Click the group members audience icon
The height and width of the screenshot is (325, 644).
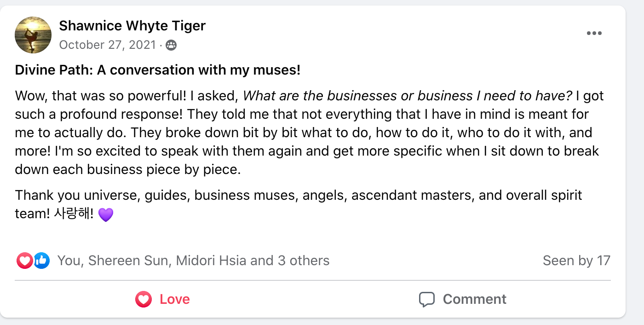pyautogui.click(x=171, y=45)
